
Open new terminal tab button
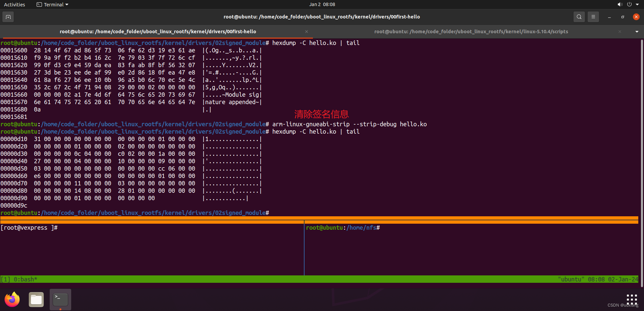(8, 17)
